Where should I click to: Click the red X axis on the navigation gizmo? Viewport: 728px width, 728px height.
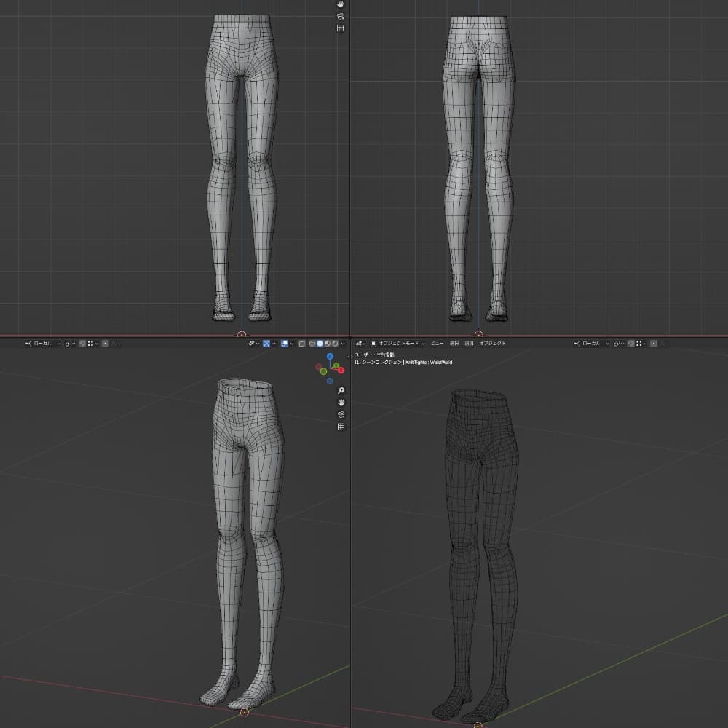pyautogui.click(x=341, y=370)
